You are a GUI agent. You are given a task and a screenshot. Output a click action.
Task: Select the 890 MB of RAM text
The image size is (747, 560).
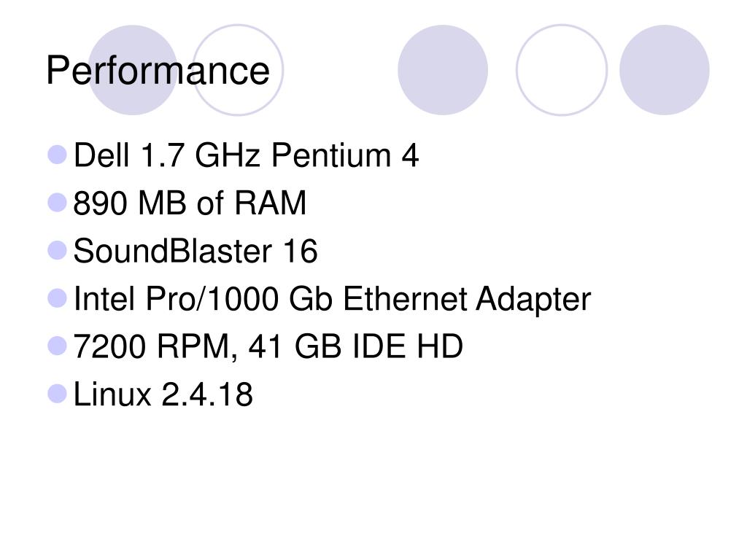[190, 203]
